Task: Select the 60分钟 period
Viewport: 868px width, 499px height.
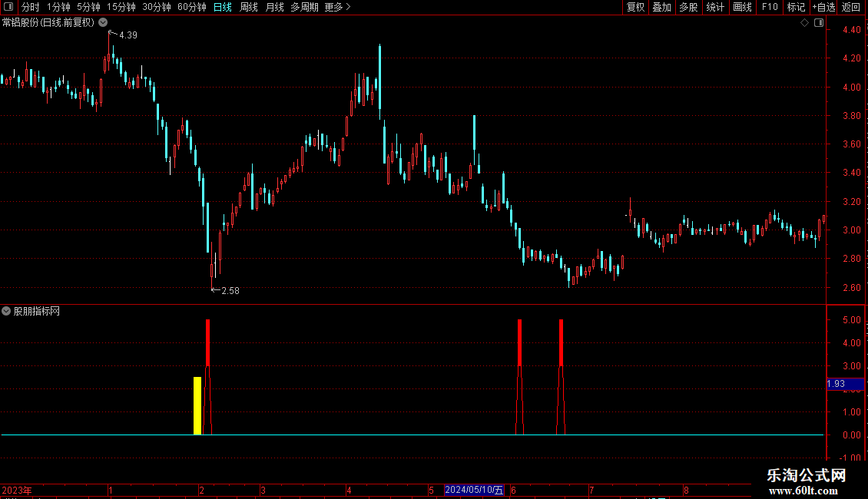Action: pos(192,7)
